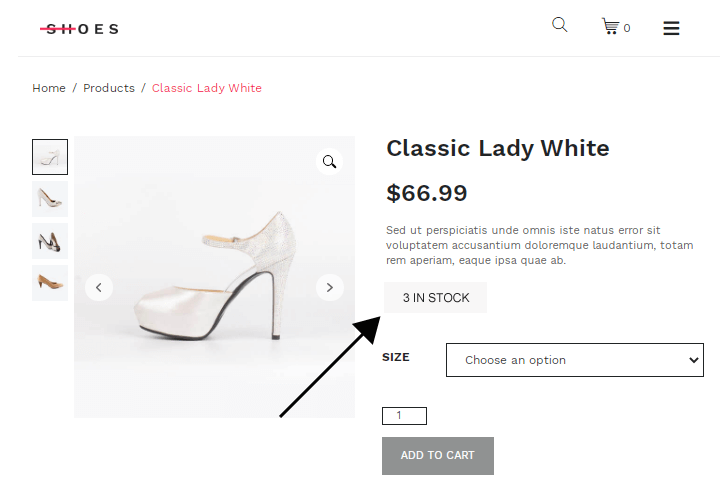Select the first white shoe thumbnail
Image resolution: width=720 pixels, height=500 pixels.
tap(50, 157)
